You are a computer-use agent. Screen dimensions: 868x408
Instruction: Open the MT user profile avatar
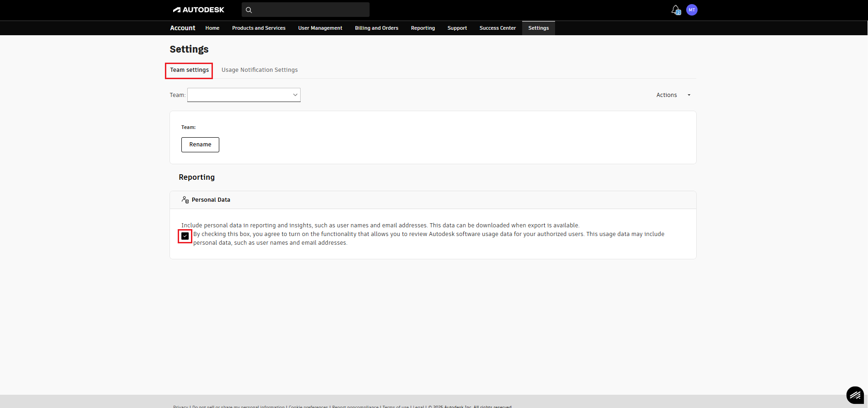pos(692,10)
